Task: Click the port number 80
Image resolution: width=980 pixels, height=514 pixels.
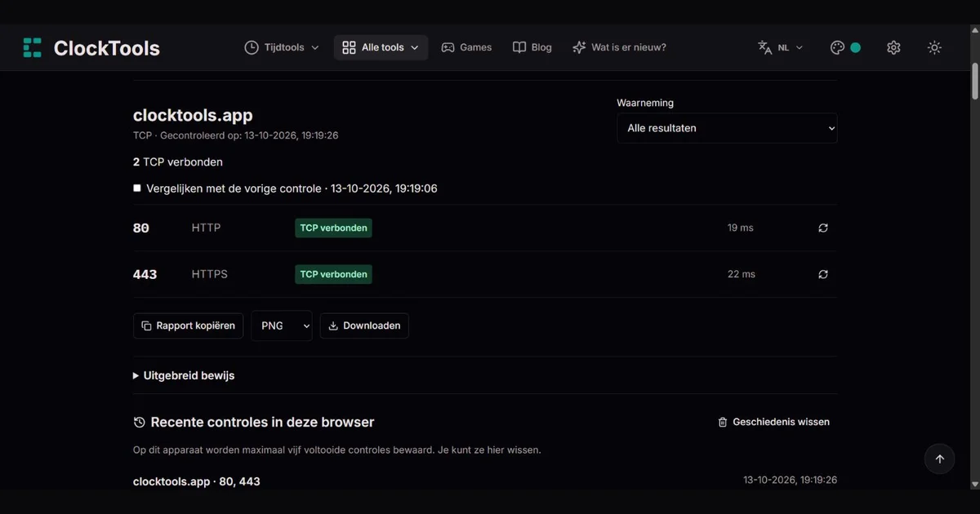Action: [x=141, y=228]
